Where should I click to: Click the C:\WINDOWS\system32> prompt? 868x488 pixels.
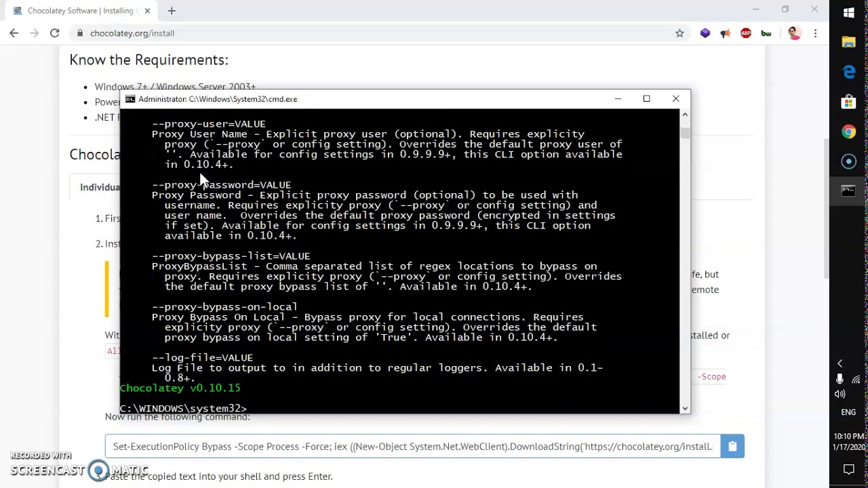click(x=183, y=409)
